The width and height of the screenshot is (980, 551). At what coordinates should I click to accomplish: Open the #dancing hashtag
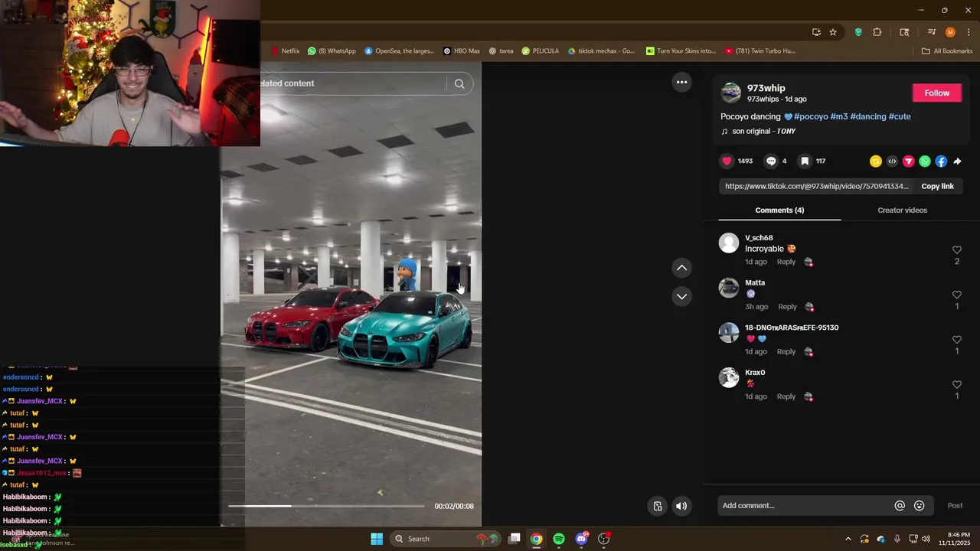pos(868,116)
